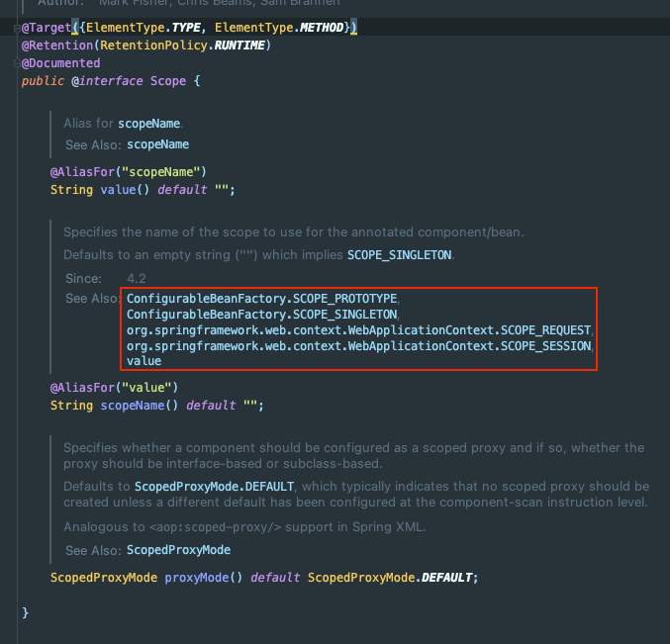Image resolution: width=670 pixels, height=644 pixels.
Task: Click @AliasFor("scopeName") annotation
Action: pos(129,172)
